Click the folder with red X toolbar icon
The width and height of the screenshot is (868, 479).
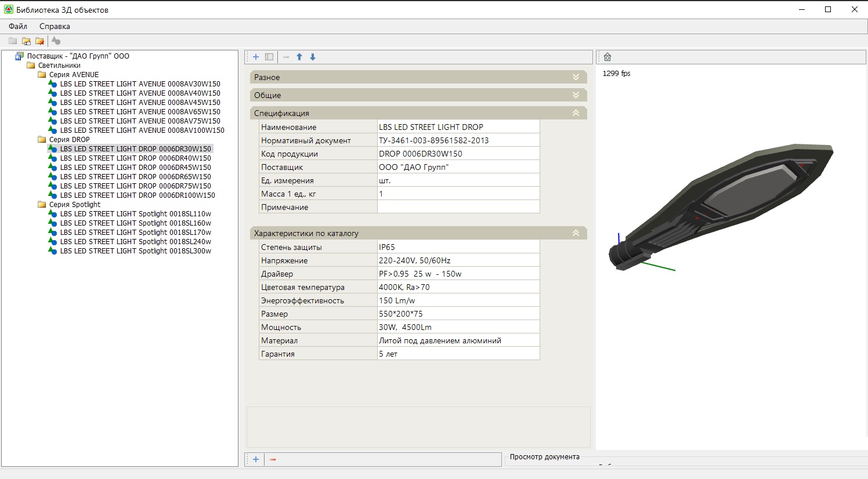39,41
